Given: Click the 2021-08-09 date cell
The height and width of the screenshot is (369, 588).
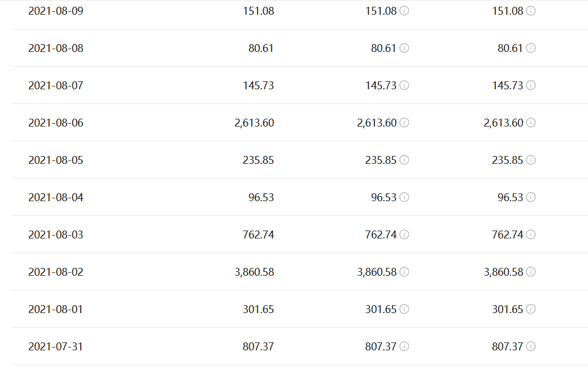Looking at the screenshot, I should (x=56, y=11).
